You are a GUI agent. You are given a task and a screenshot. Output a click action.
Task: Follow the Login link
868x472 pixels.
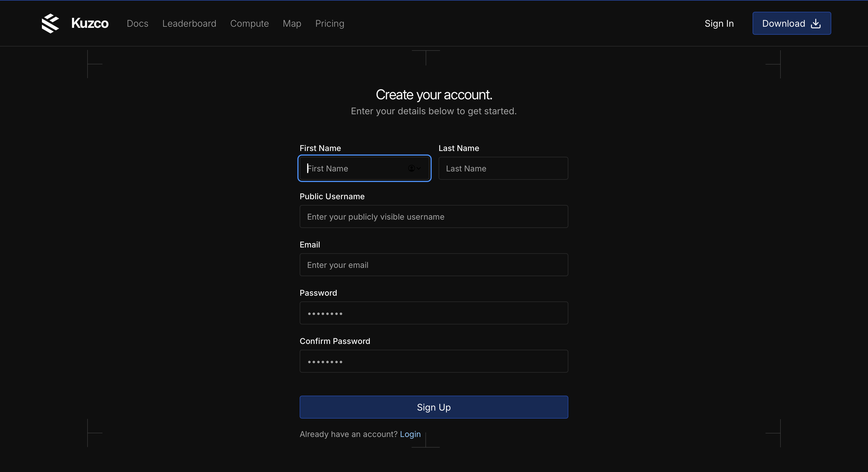[410, 434]
